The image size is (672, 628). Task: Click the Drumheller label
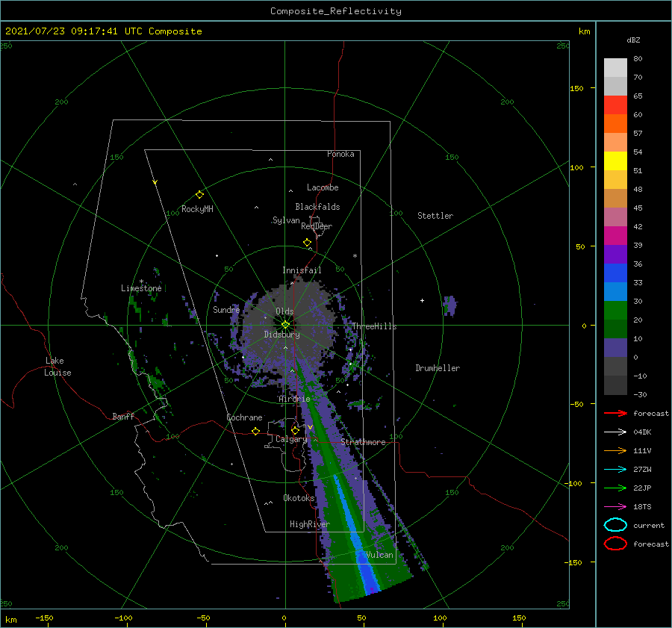coord(438,368)
